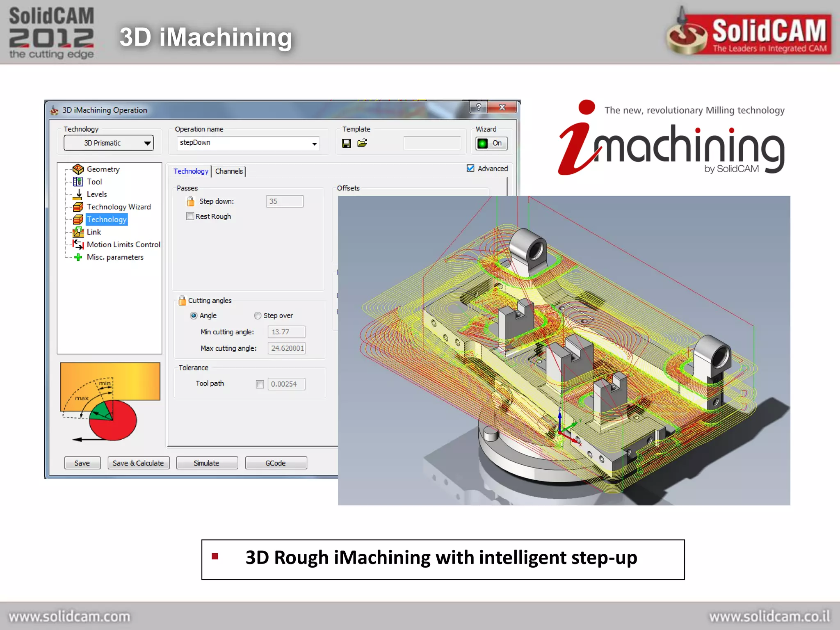Click the Cutting angles lock icon
Viewport: 840px width, 630px height.
(182, 301)
